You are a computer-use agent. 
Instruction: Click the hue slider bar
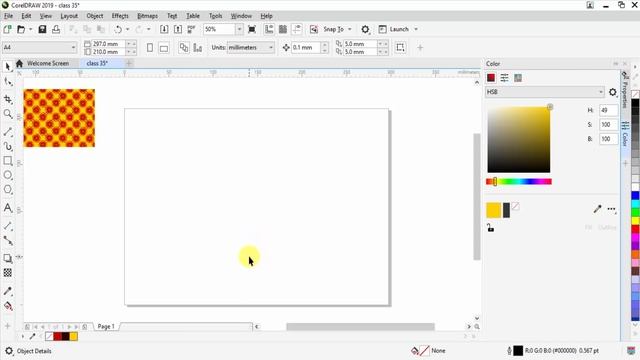(x=519, y=182)
